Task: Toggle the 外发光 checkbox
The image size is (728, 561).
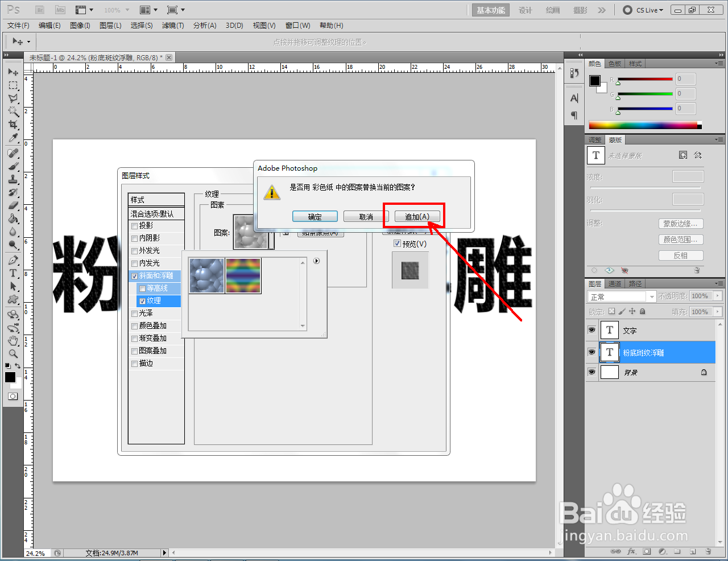Action: 135,251
